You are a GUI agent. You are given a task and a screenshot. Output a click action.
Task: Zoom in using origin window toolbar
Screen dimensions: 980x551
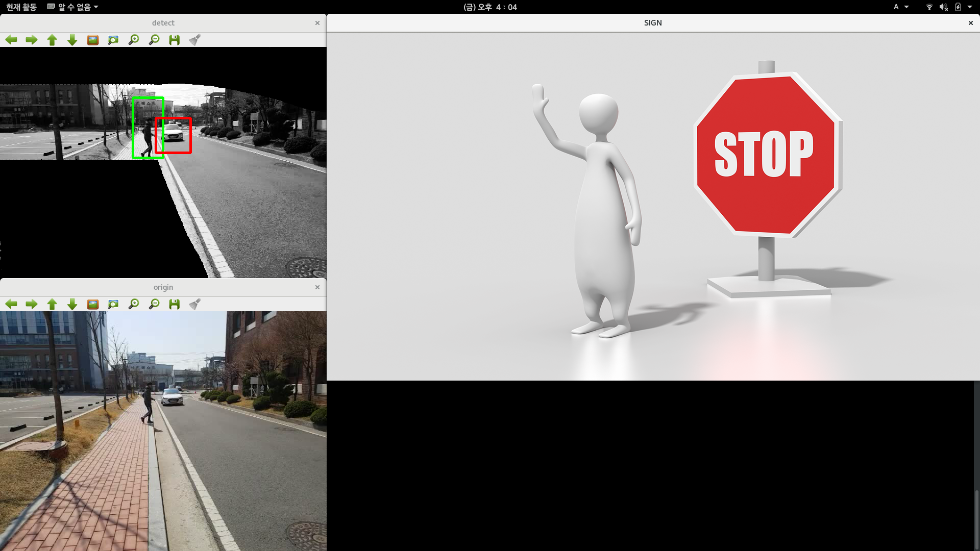coord(134,304)
